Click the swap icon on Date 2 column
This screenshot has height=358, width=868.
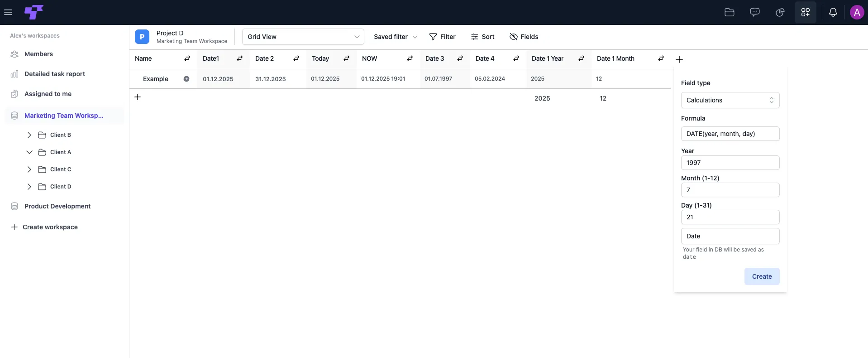pyautogui.click(x=296, y=58)
